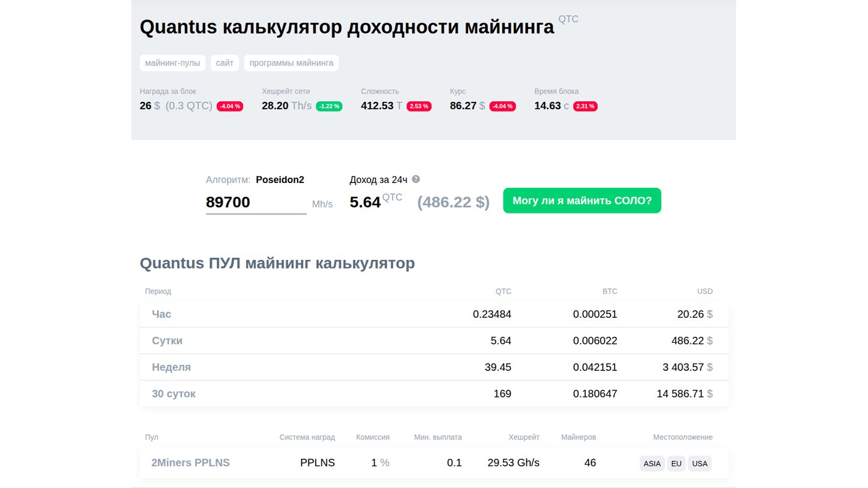
Task: Click the 30 суток period label
Action: [174, 394]
